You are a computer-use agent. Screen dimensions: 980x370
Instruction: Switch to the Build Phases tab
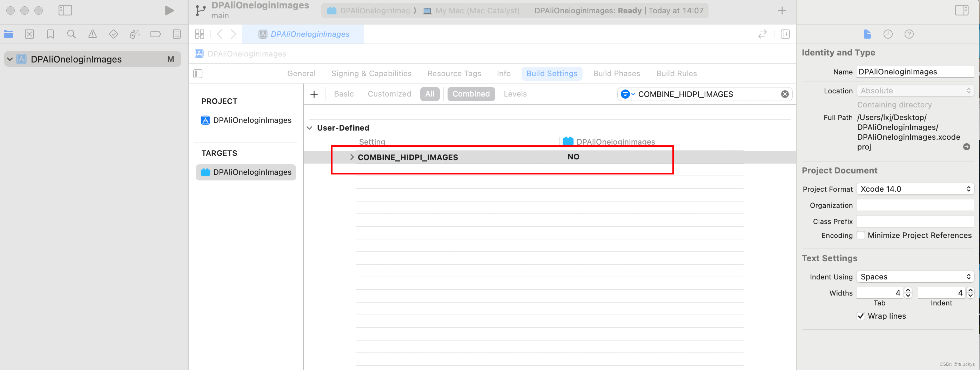[x=616, y=73]
